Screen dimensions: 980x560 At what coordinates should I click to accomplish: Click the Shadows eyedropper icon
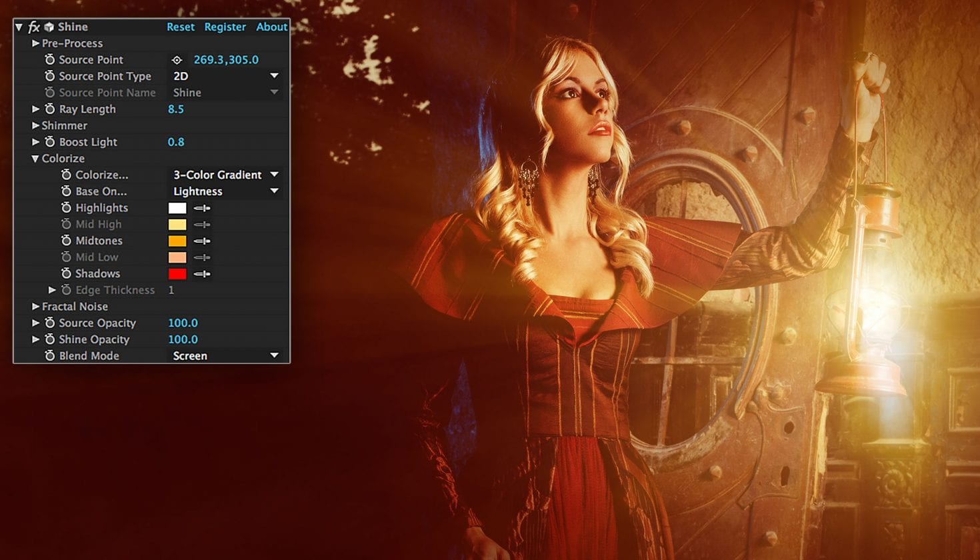click(202, 274)
